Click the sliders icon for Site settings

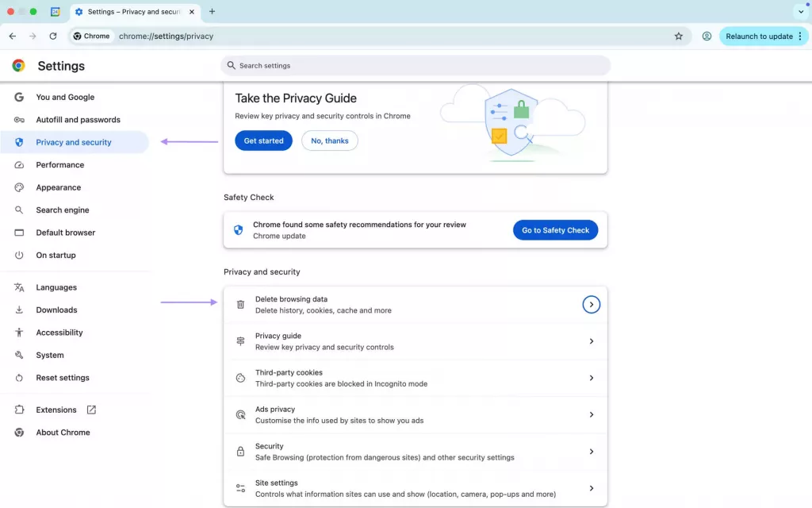pyautogui.click(x=240, y=488)
